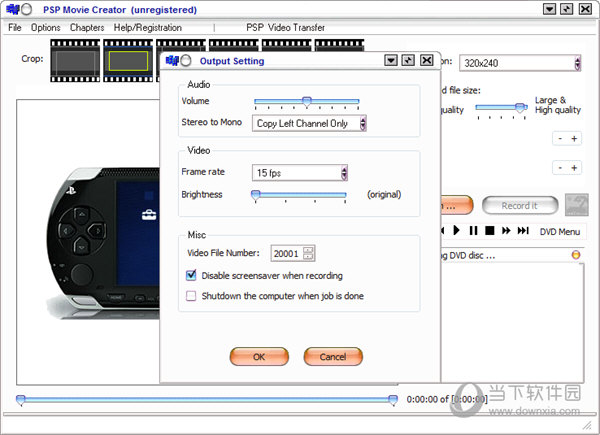Click round button in Output Setting title
600x435 pixels.
click(x=186, y=60)
